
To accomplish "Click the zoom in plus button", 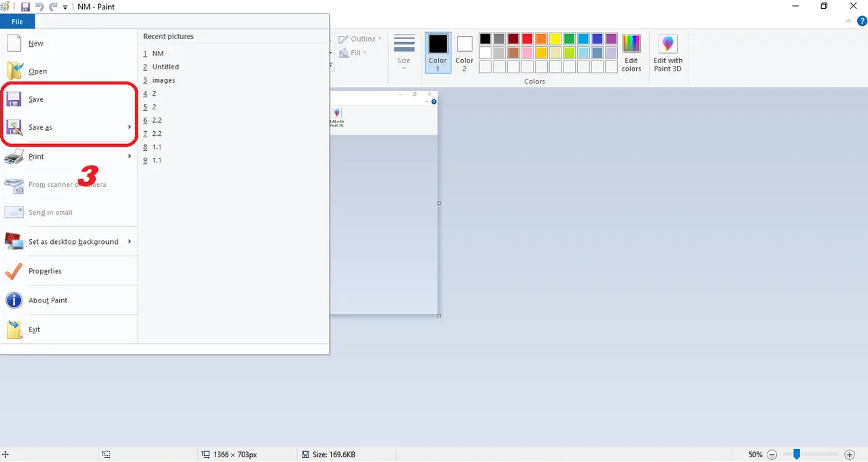I will [x=849, y=455].
